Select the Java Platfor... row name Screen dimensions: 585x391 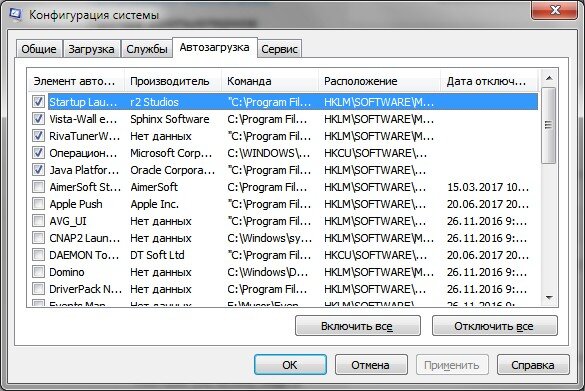tap(84, 170)
